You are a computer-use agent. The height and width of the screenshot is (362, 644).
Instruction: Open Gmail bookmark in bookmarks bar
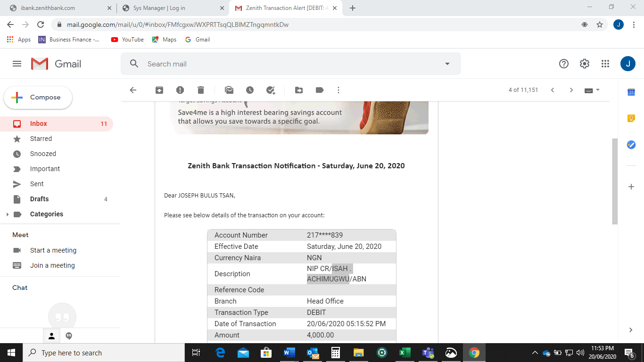pyautogui.click(x=198, y=40)
